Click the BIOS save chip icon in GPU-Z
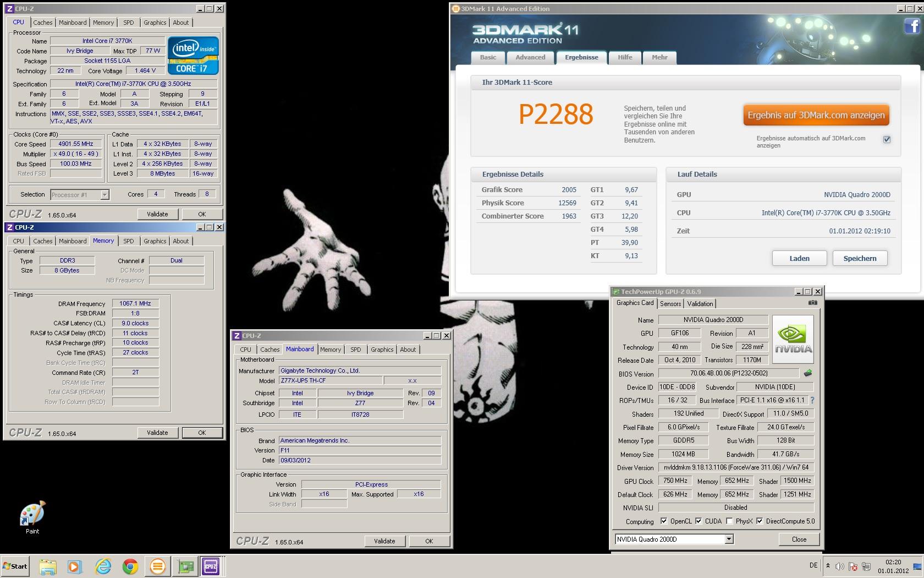This screenshot has width=924, height=578. [x=808, y=373]
